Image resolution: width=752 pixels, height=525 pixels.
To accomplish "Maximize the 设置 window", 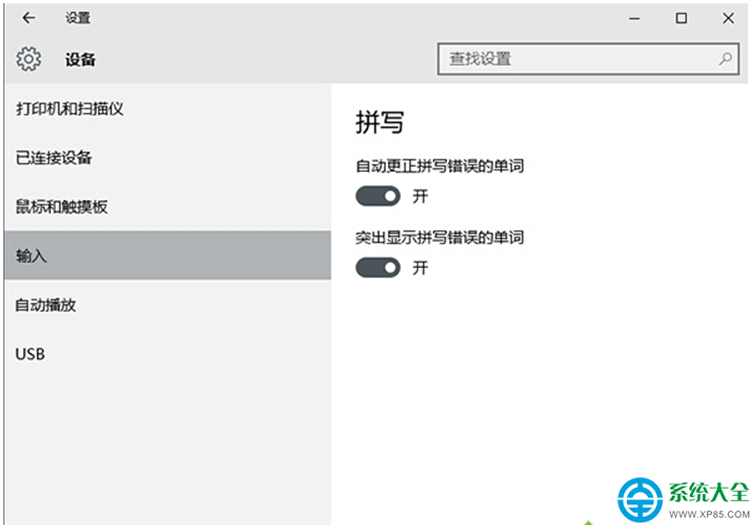I will [681, 19].
